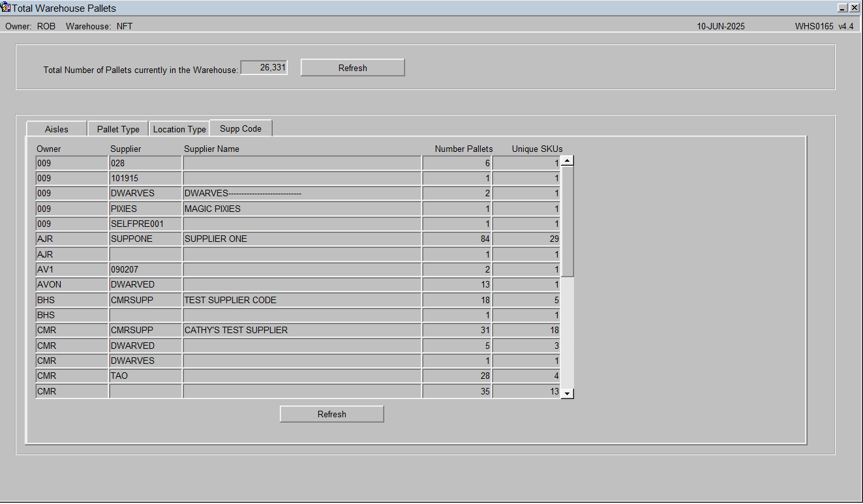This screenshot has width=863, height=504.
Task: Open the Pallet Type tab
Action: 118,129
